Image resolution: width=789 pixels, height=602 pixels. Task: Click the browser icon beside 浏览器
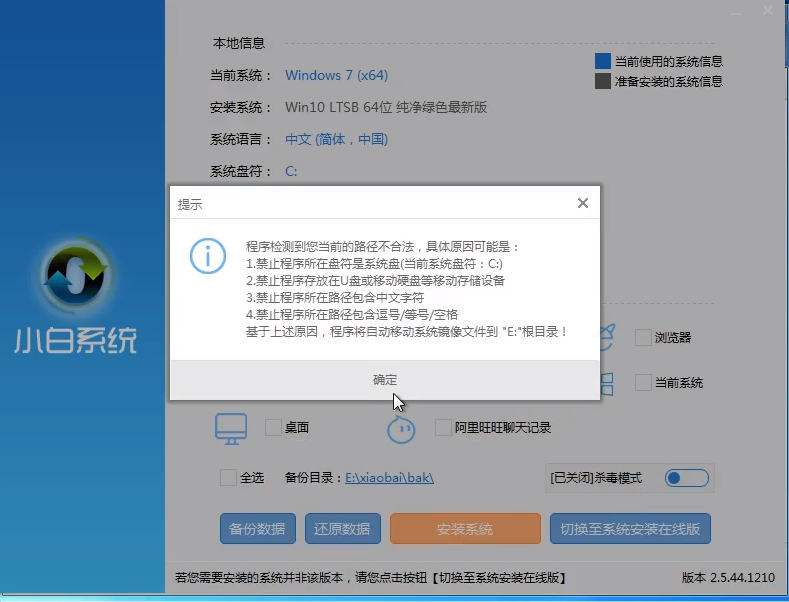click(607, 337)
